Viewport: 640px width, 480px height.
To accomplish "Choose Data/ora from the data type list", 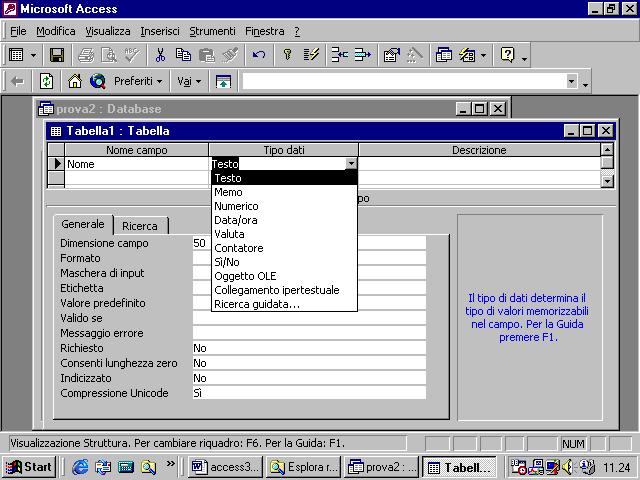I will (x=284, y=220).
